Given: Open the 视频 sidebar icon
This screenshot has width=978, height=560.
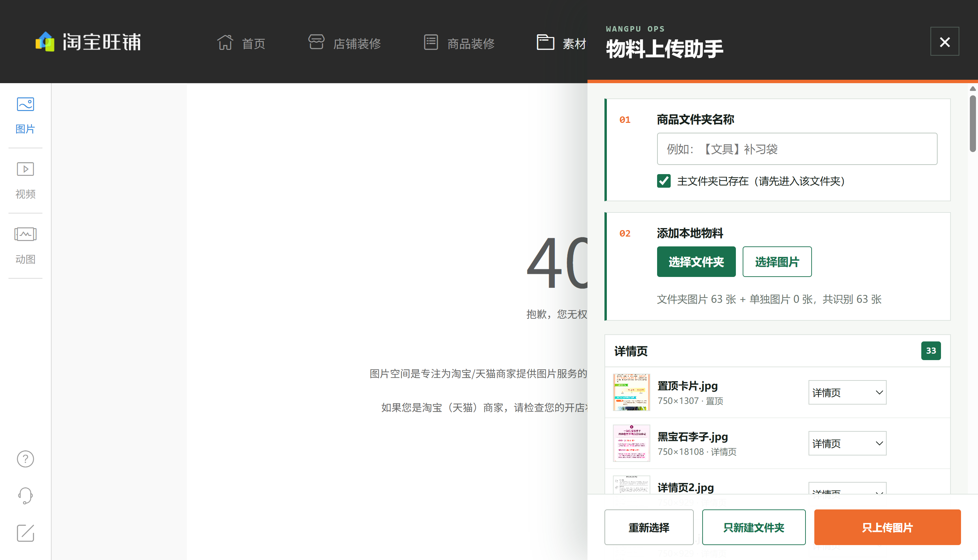Looking at the screenshot, I should (25, 169).
